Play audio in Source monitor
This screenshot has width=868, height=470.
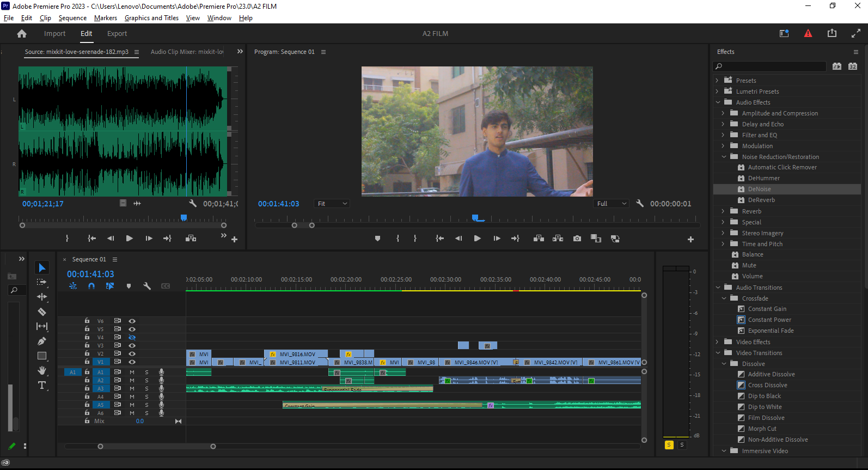click(129, 239)
